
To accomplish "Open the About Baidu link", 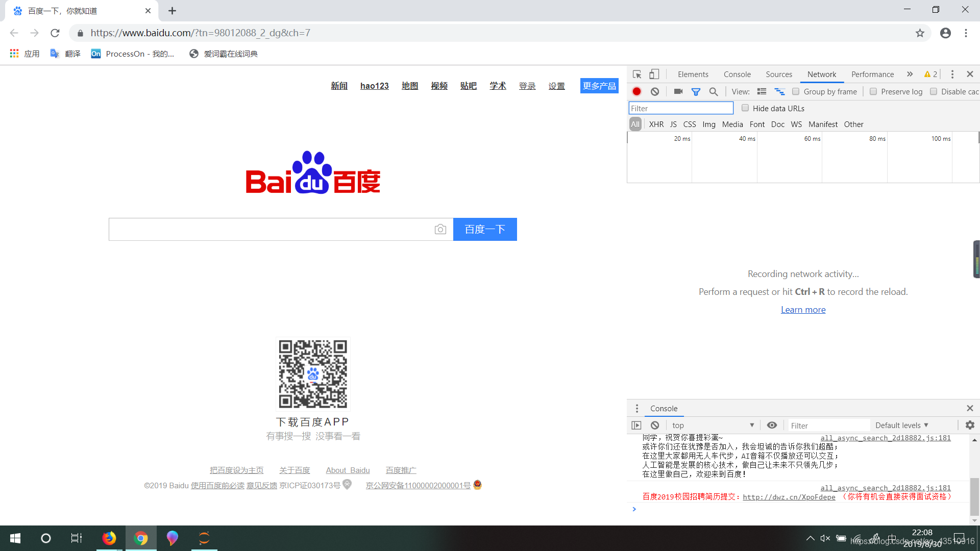I will click(x=348, y=470).
